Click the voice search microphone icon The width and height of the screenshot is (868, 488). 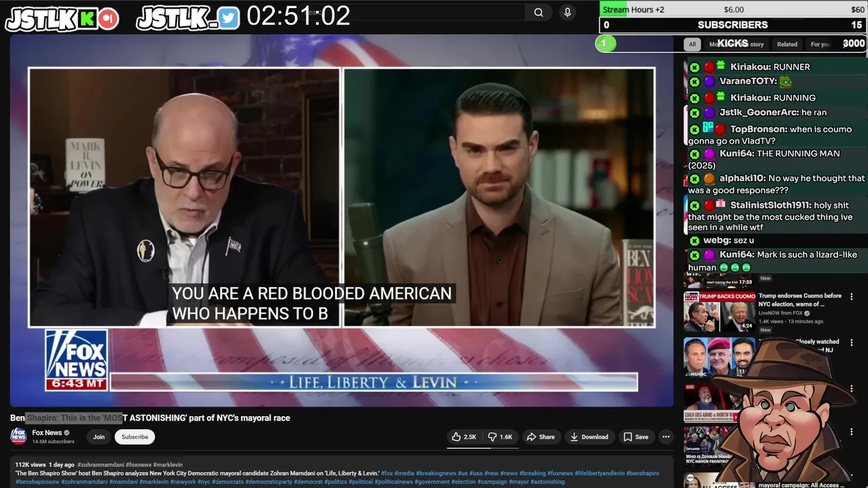pos(568,12)
